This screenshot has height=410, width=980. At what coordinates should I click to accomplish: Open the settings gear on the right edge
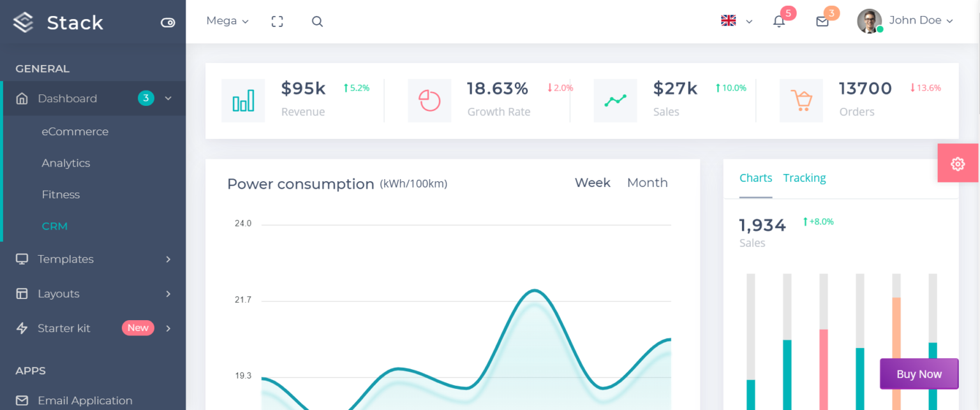click(x=958, y=163)
